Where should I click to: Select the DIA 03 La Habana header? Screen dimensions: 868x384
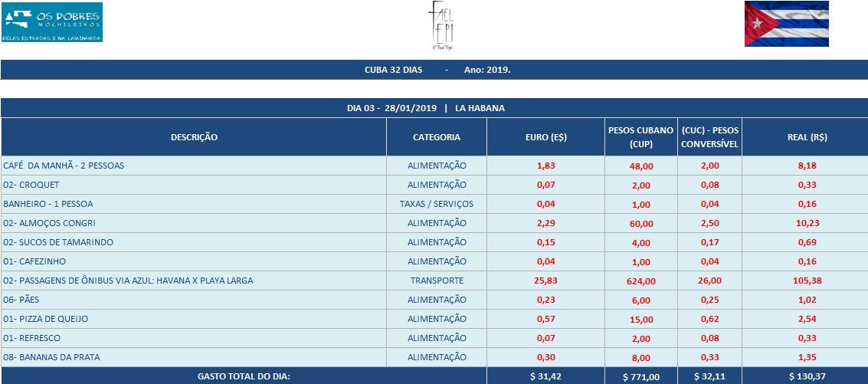click(x=434, y=108)
